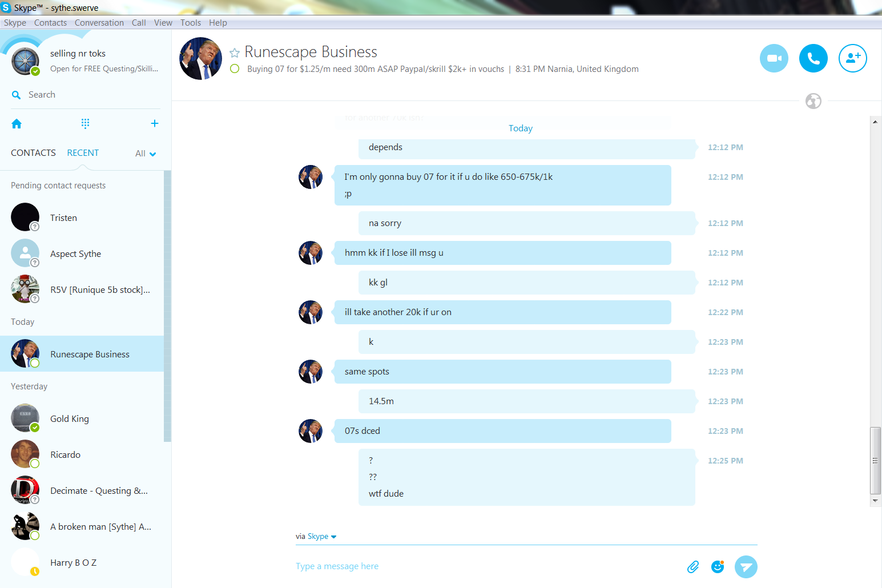Open the Gold King conversation
The image size is (882, 588).
coord(82,418)
